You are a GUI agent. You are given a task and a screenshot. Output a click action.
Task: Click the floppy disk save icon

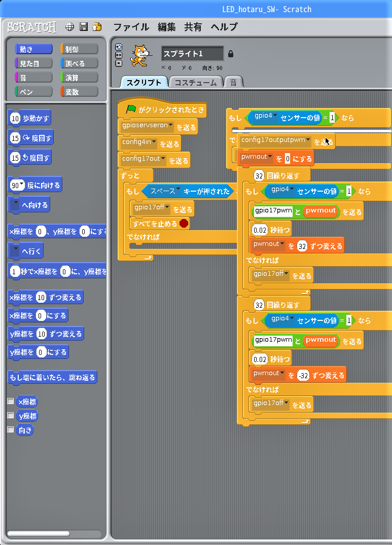click(83, 27)
